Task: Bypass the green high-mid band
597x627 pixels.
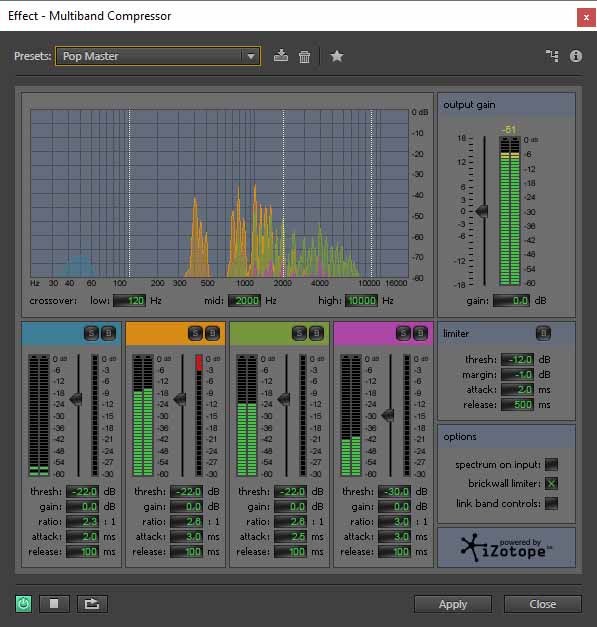Action: [316, 333]
